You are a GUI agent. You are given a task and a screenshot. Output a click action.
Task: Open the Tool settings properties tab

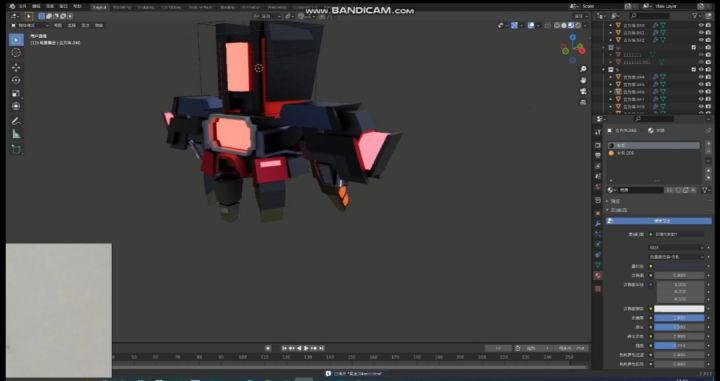pos(597,132)
